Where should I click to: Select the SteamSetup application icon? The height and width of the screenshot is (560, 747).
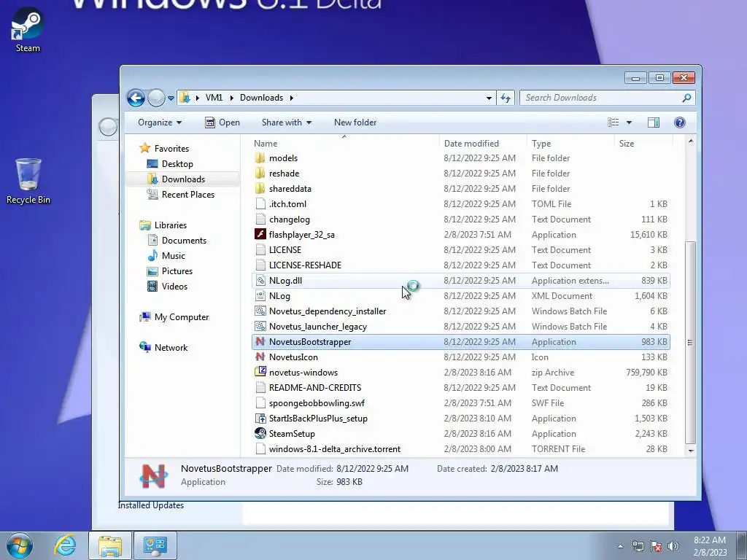260,433
